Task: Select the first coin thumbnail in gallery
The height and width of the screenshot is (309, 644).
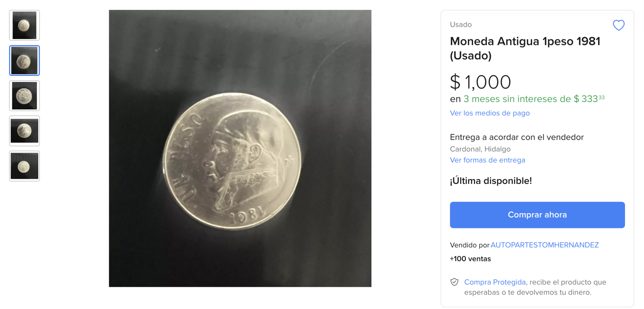Action: pyautogui.click(x=24, y=25)
